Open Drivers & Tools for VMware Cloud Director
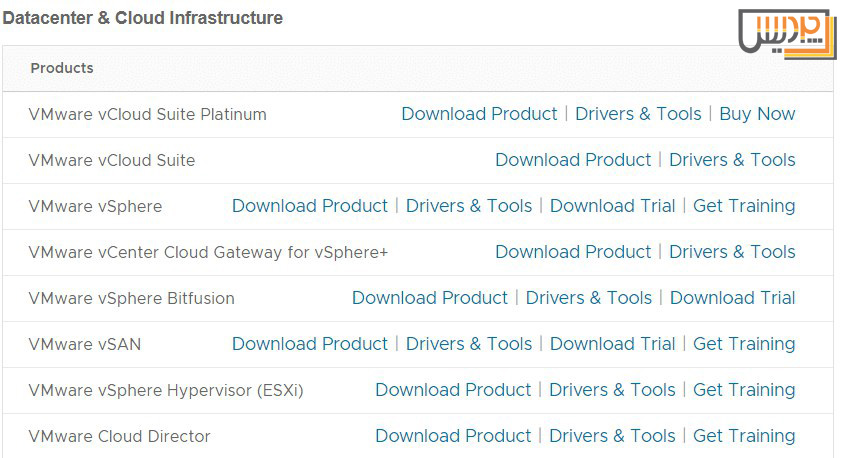The width and height of the screenshot is (846, 458). tap(612, 435)
